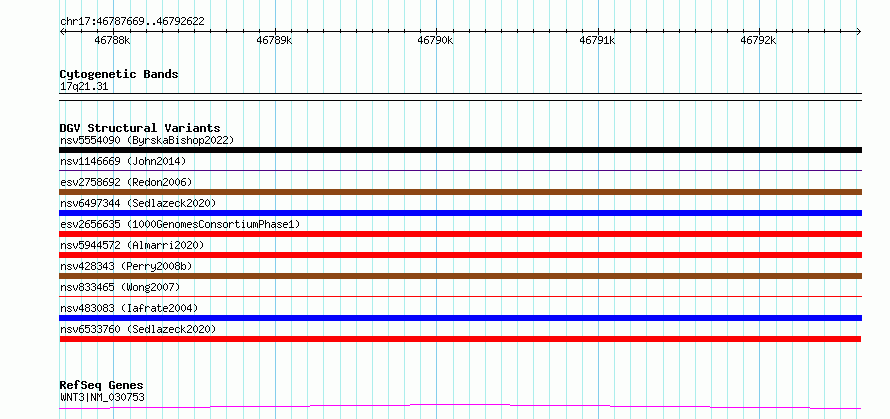Open nsv5944572 (Almarri2020) variant label

click(132, 245)
